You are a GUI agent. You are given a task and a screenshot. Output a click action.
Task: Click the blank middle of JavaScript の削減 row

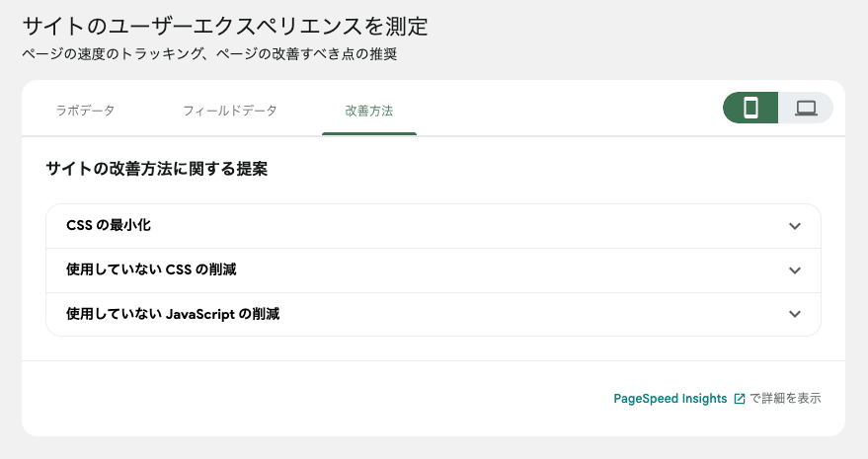[494, 314]
